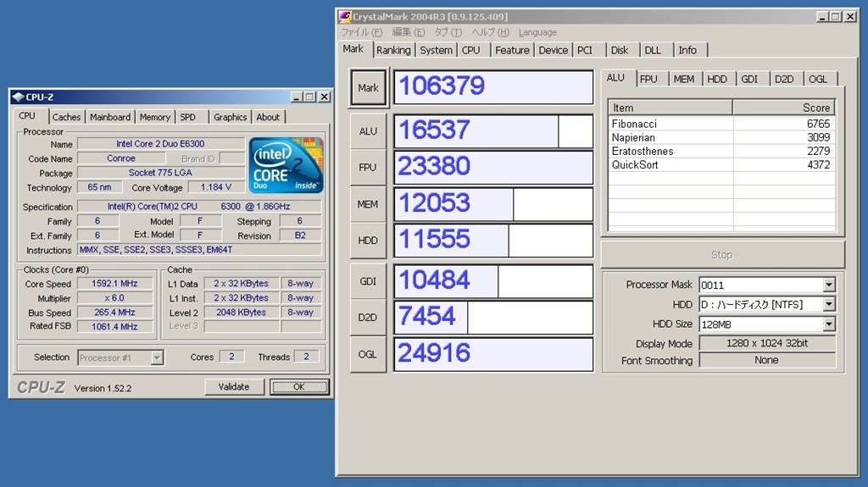The width and height of the screenshot is (868, 487).
Task: Switch to the Caches tab in CPU-Z
Action: tap(66, 117)
